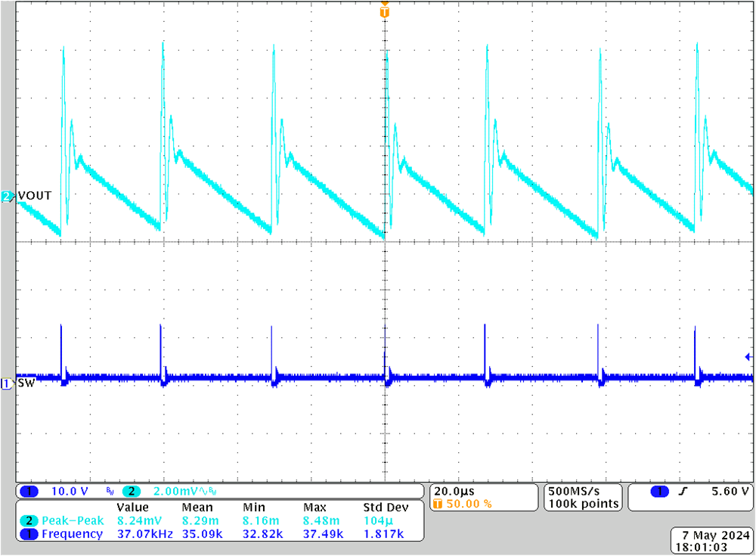
Task: Click the orange trigger position marker above the graticule
Action: coord(385,12)
